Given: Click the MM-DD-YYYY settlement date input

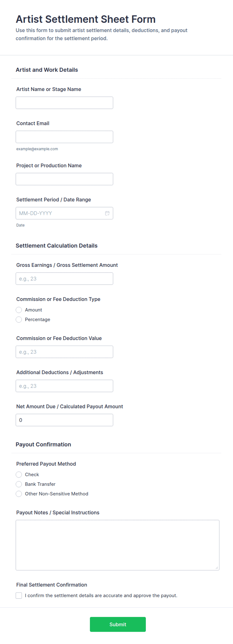Looking at the screenshot, I should click(60, 213).
